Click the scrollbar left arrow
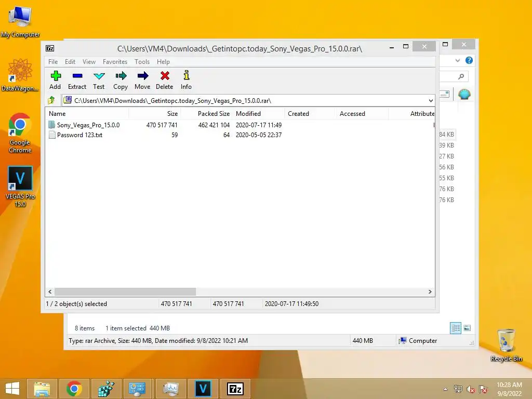Viewport: 532px width, 399px height. [50, 292]
